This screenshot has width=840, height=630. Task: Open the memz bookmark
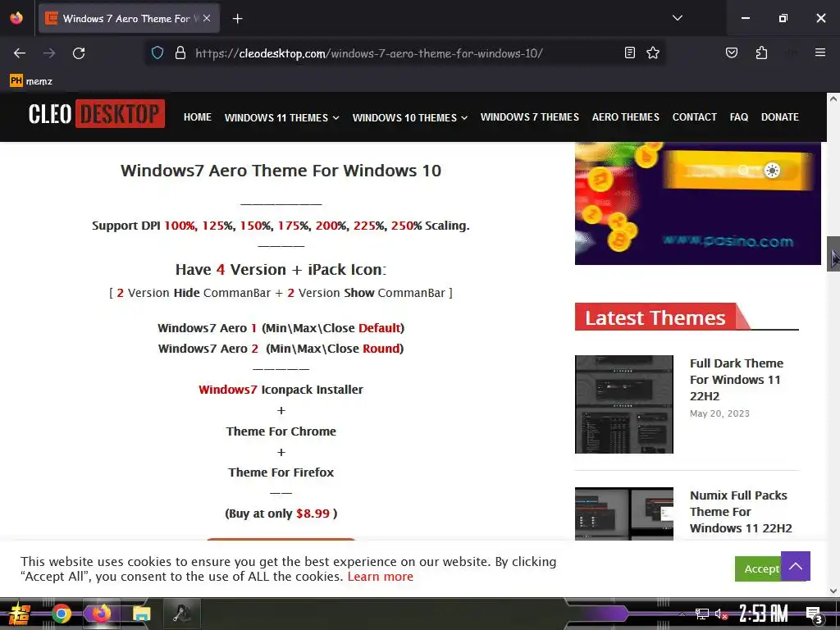pyautogui.click(x=31, y=81)
